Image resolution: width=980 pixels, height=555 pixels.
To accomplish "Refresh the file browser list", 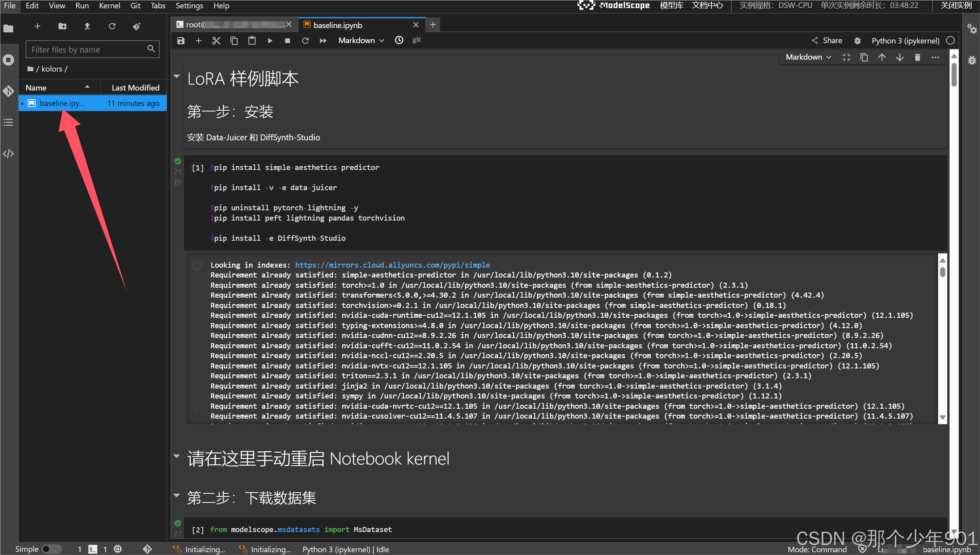I will 112,26.
